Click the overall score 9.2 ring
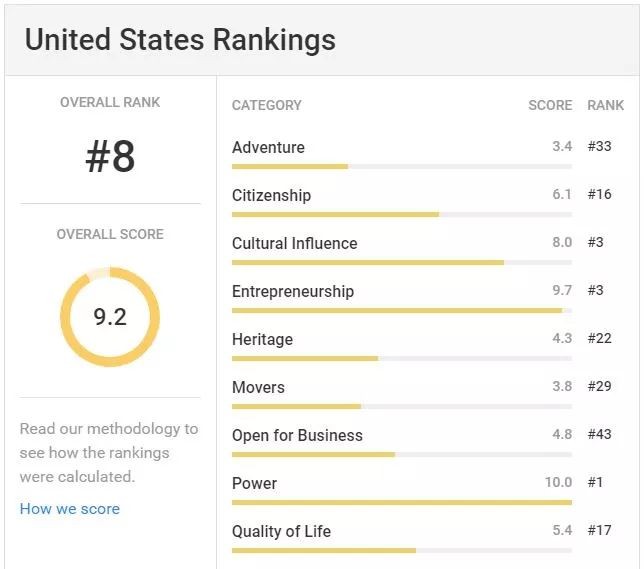This screenshot has height=569, width=644. click(110, 317)
